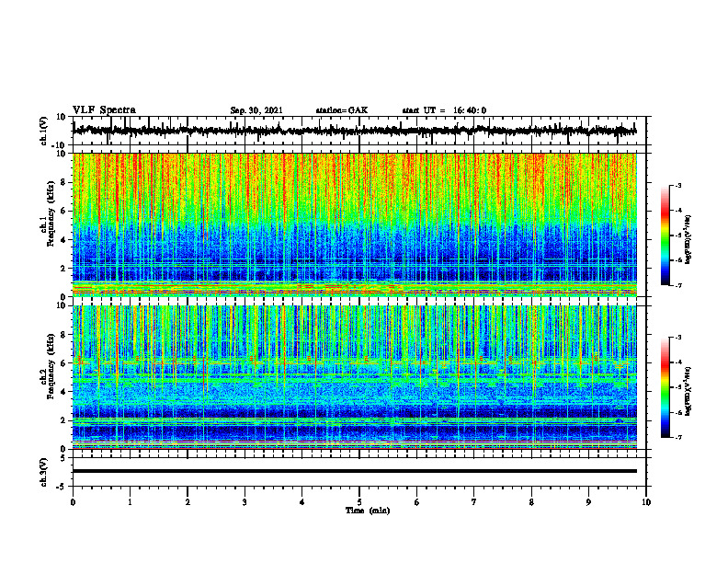Click the '-5' tick on ch.3(V) axis
Image resolution: width=728 pixels, height=563 pixels.
click(62, 487)
